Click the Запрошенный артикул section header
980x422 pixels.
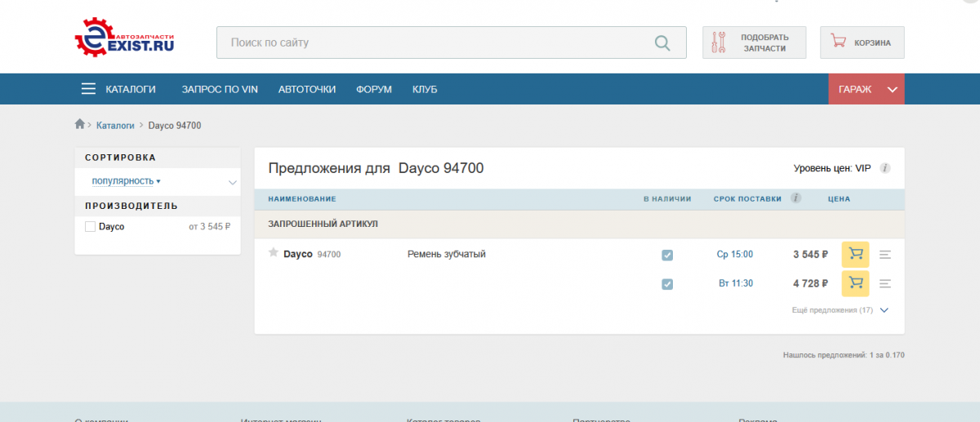[323, 224]
